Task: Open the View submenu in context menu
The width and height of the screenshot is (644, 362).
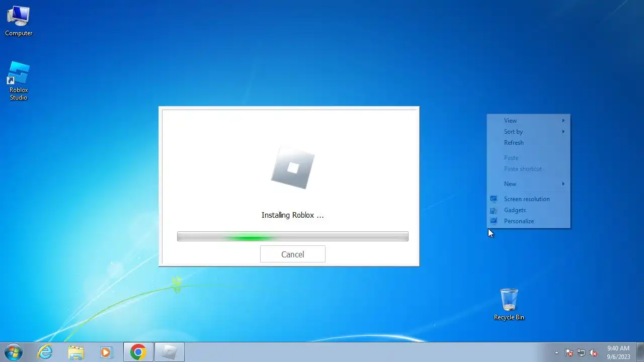Action: 528,121
